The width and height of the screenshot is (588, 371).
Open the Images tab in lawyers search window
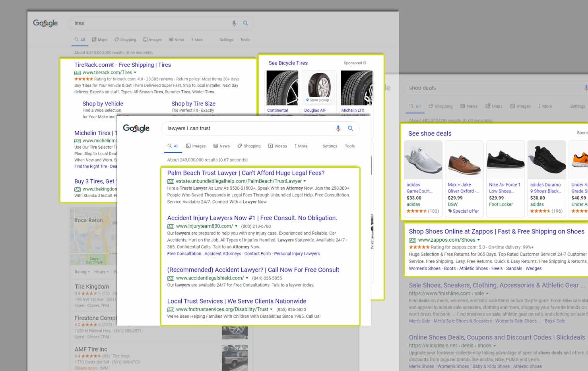[196, 146]
